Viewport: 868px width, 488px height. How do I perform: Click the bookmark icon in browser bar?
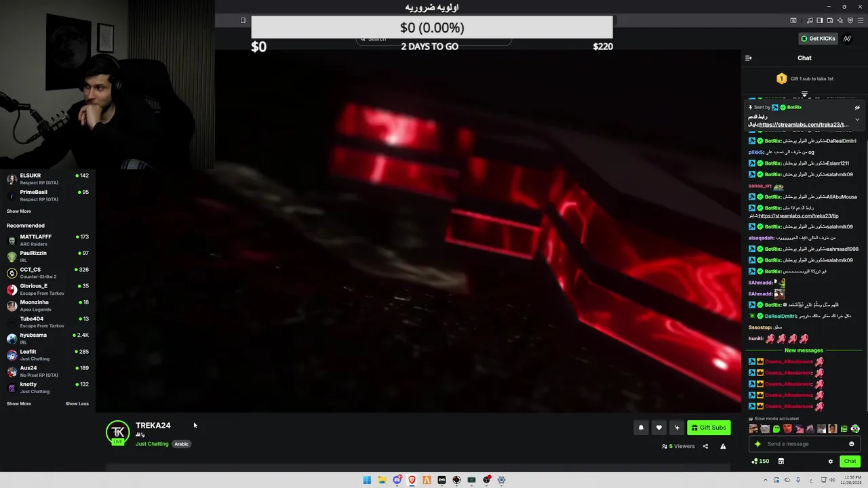pyautogui.click(x=243, y=20)
